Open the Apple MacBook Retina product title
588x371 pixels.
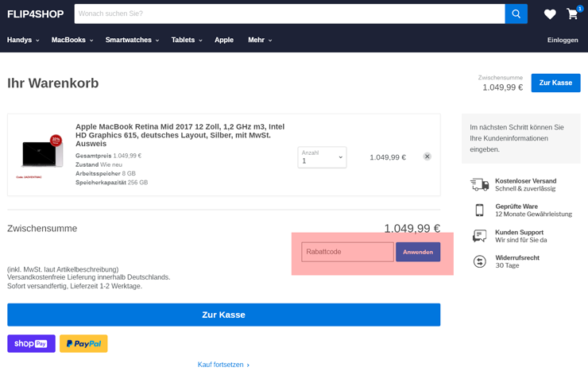tap(180, 135)
